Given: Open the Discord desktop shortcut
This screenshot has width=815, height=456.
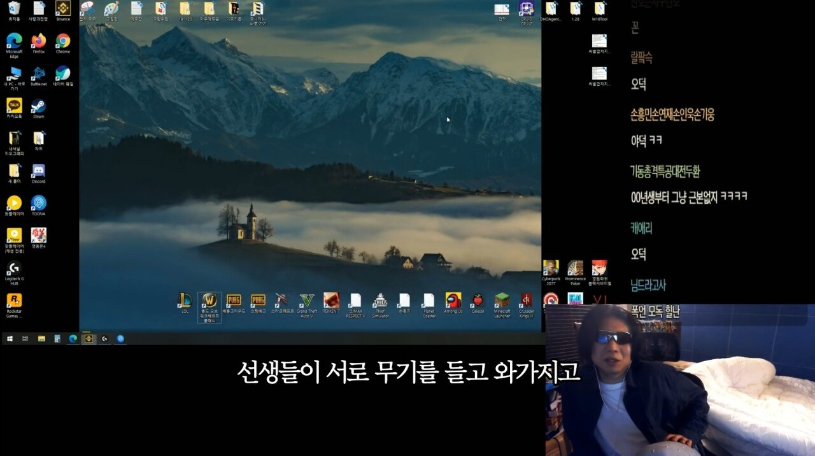Looking at the screenshot, I should click(x=38, y=173).
